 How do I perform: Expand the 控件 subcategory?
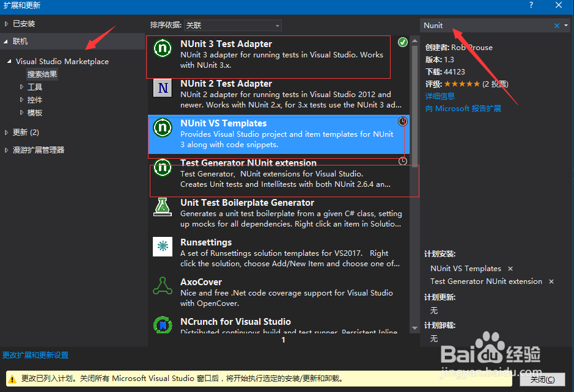click(x=21, y=100)
